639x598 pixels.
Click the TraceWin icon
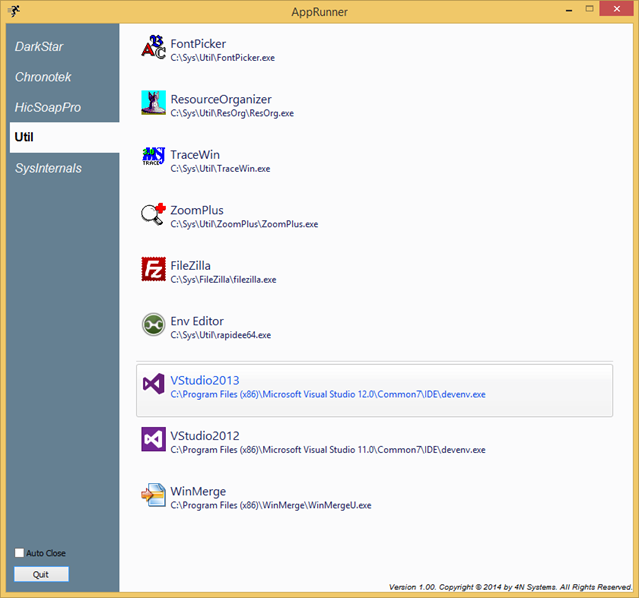pos(153,157)
